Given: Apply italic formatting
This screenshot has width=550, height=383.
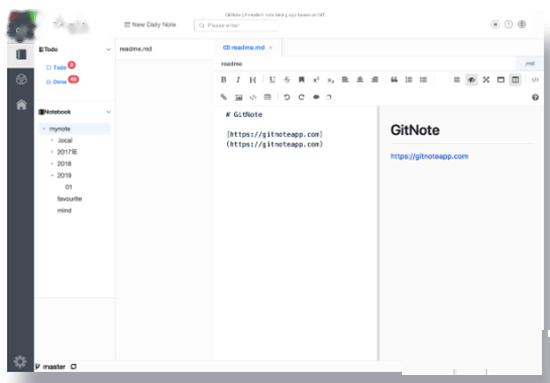Looking at the screenshot, I should [x=238, y=80].
